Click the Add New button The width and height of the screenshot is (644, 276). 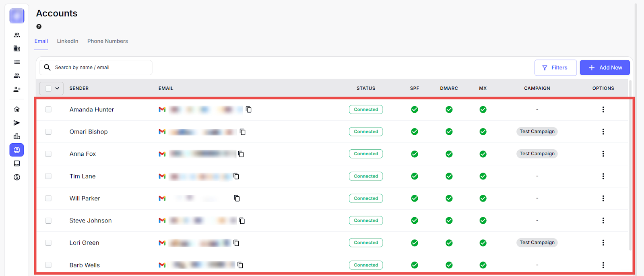coord(605,68)
